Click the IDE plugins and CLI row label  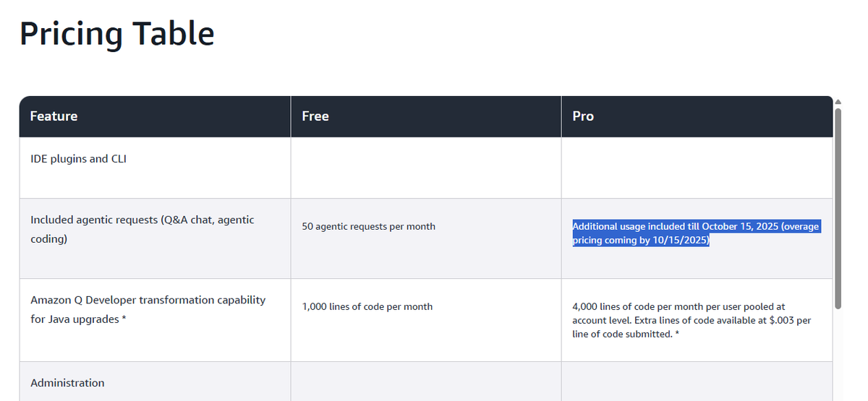point(78,159)
